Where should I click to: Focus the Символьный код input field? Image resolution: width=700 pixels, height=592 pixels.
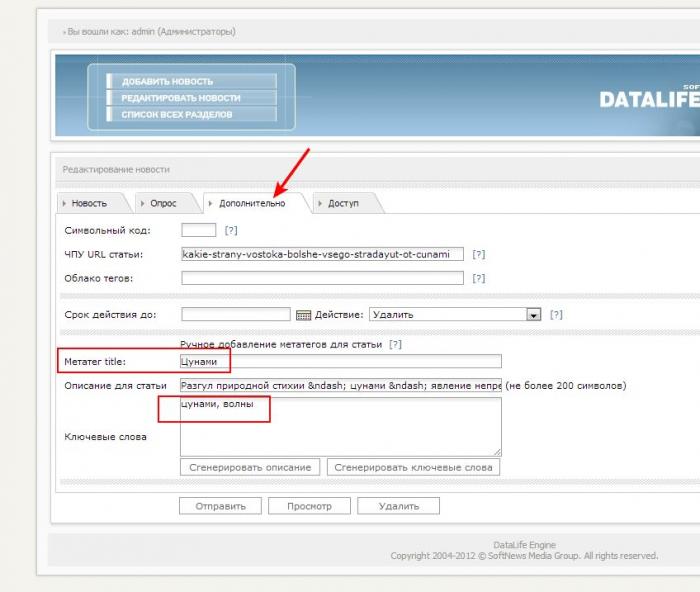[x=199, y=230]
